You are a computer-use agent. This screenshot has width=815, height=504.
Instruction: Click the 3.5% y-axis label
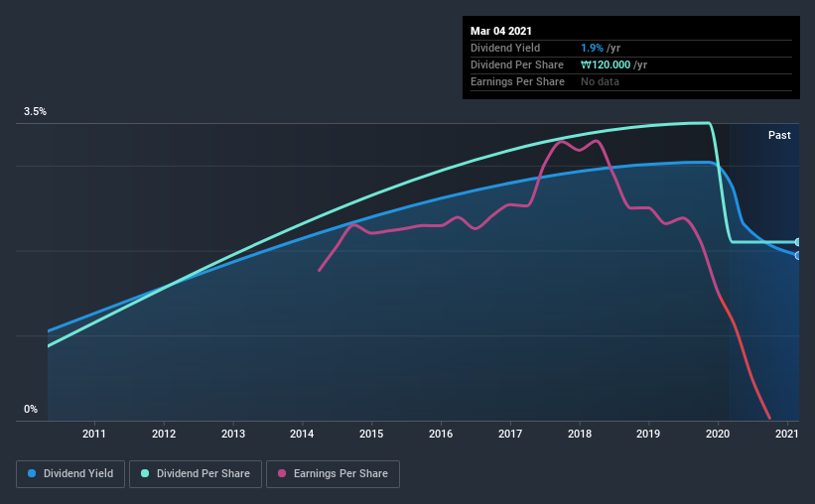tap(35, 111)
